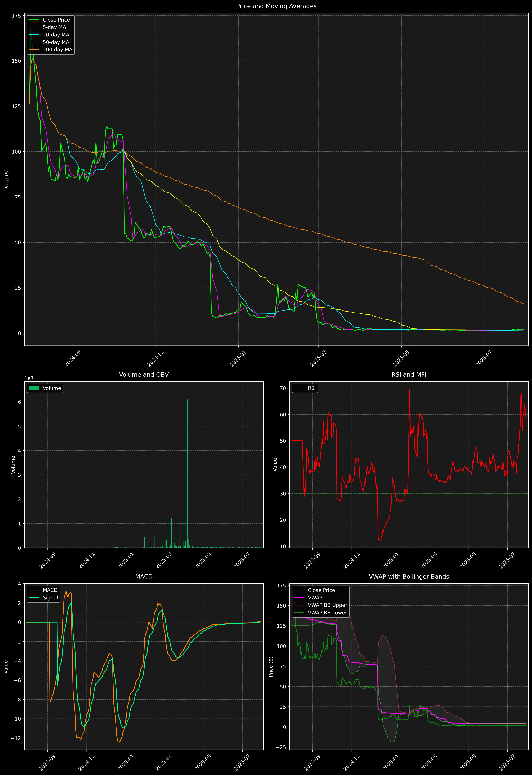Click the orange MACD legend line sample
This screenshot has height=775, width=532.
tap(34, 590)
